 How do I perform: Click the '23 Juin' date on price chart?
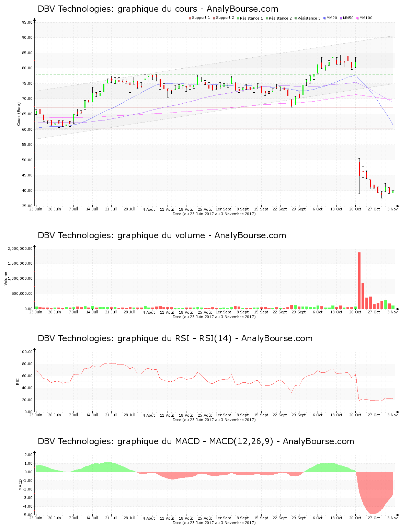(x=36, y=209)
